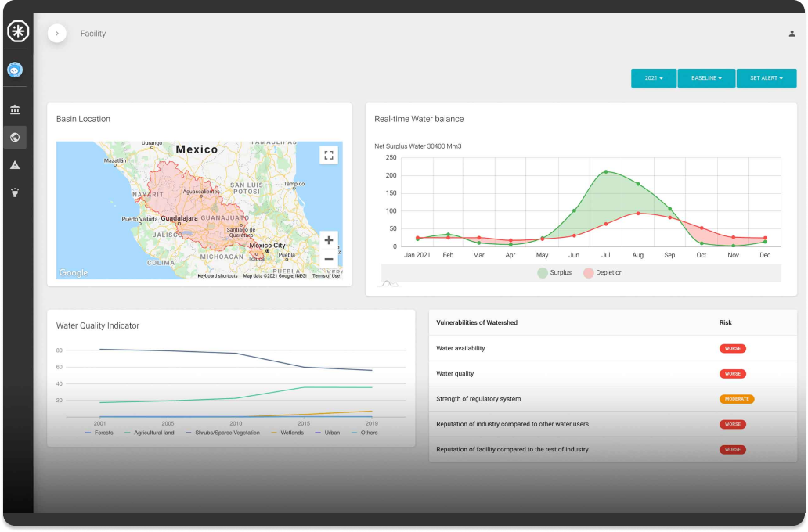
Task: Expand sidebar with the chevron button
Action: tap(57, 34)
